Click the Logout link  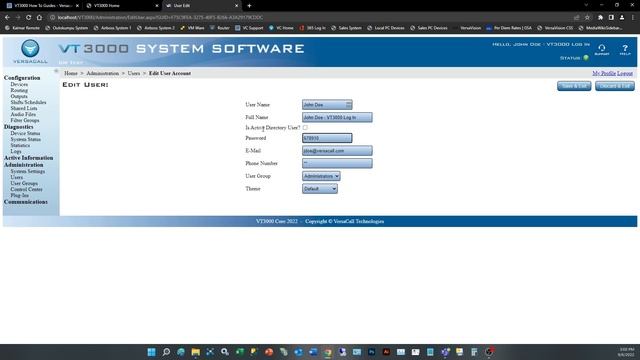pyautogui.click(x=624, y=73)
